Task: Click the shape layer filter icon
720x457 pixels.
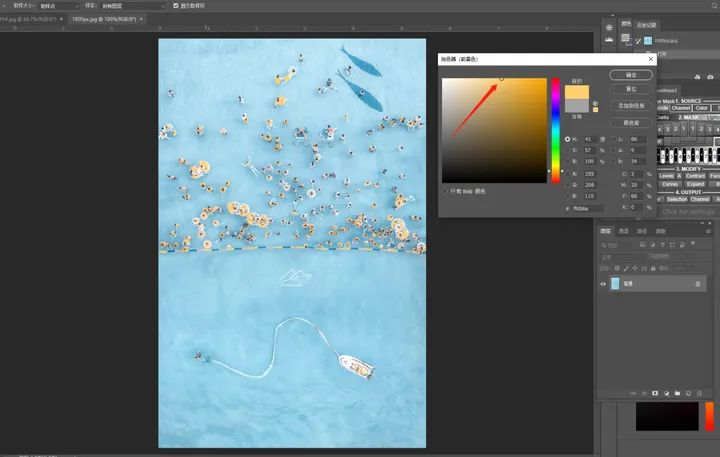Action: [672, 245]
